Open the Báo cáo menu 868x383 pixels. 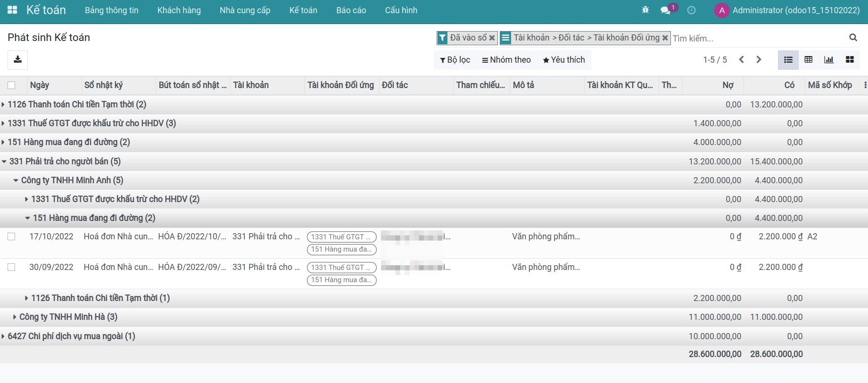[x=351, y=10]
